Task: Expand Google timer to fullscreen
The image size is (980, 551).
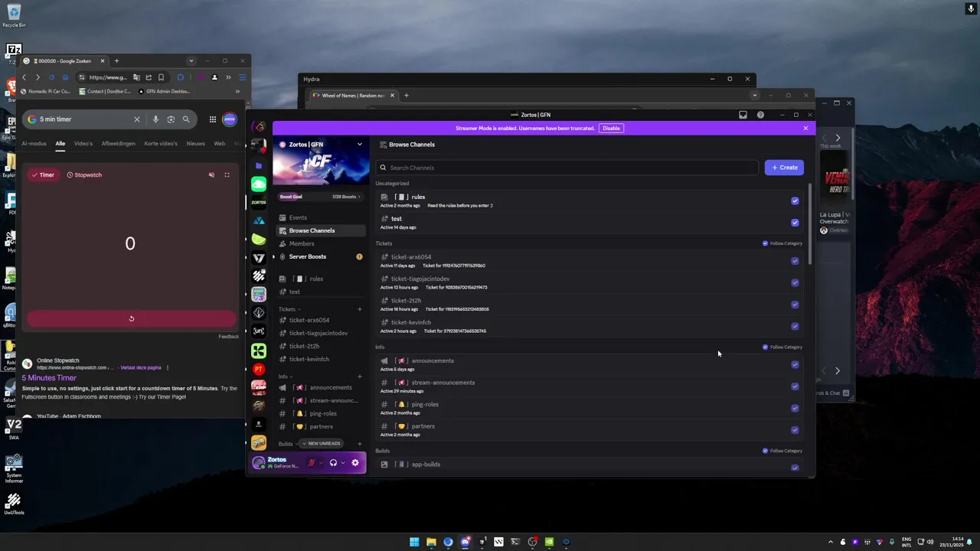Action: point(227,175)
